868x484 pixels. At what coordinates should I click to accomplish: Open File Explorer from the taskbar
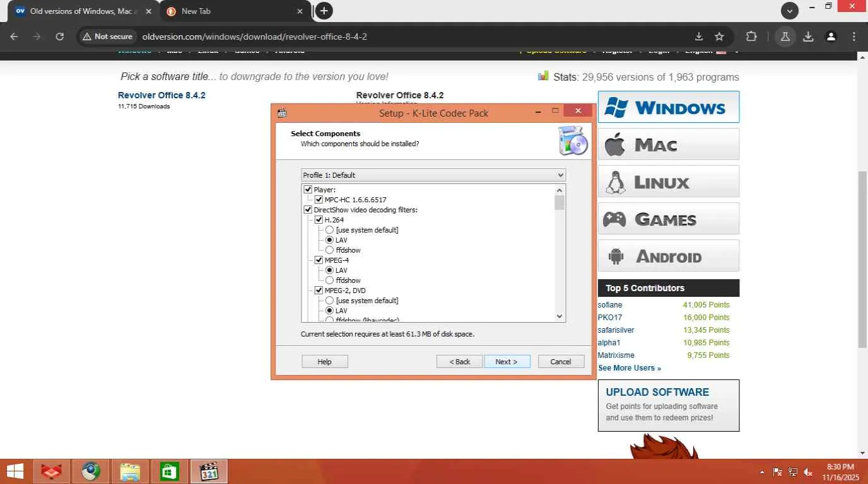click(130, 471)
